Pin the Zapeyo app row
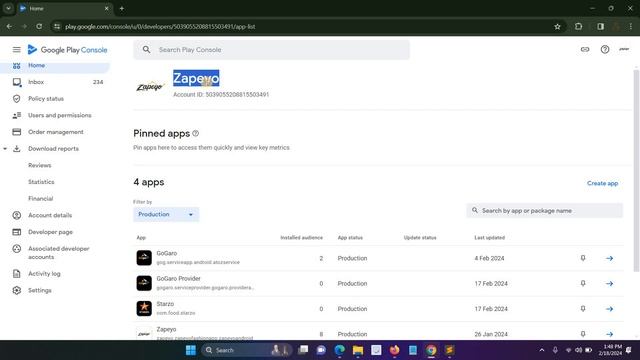The width and height of the screenshot is (640, 360). 583,334
